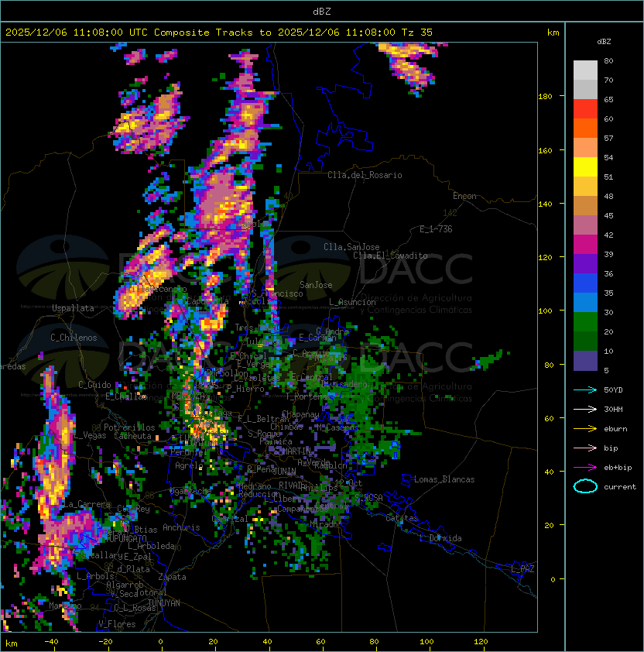Click the Agrelo map label
Viewport: 644px width, 652px height.
189,465
